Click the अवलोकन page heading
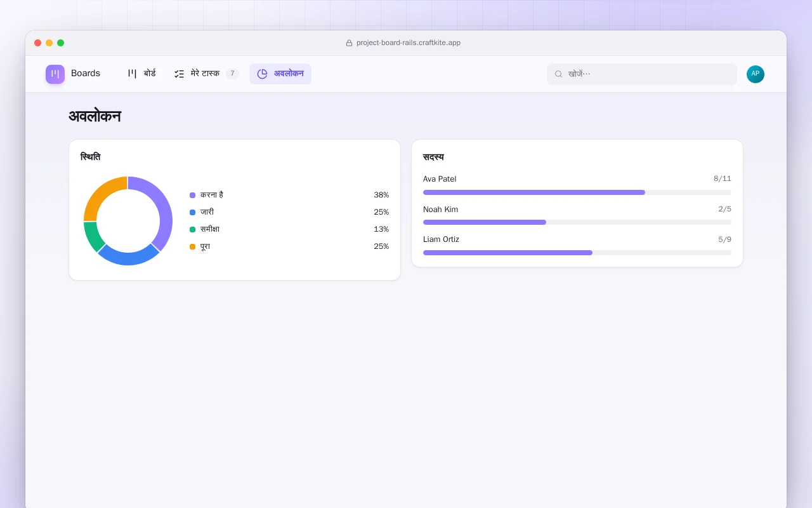This screenshot has height=508, width=812. pos(95,116)
